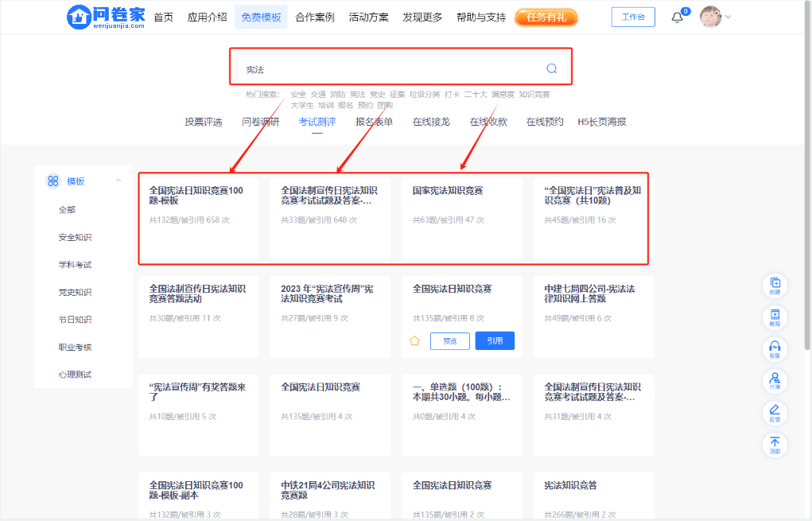
Task: Open the 工作台 button
Action: tap(633, 17)
